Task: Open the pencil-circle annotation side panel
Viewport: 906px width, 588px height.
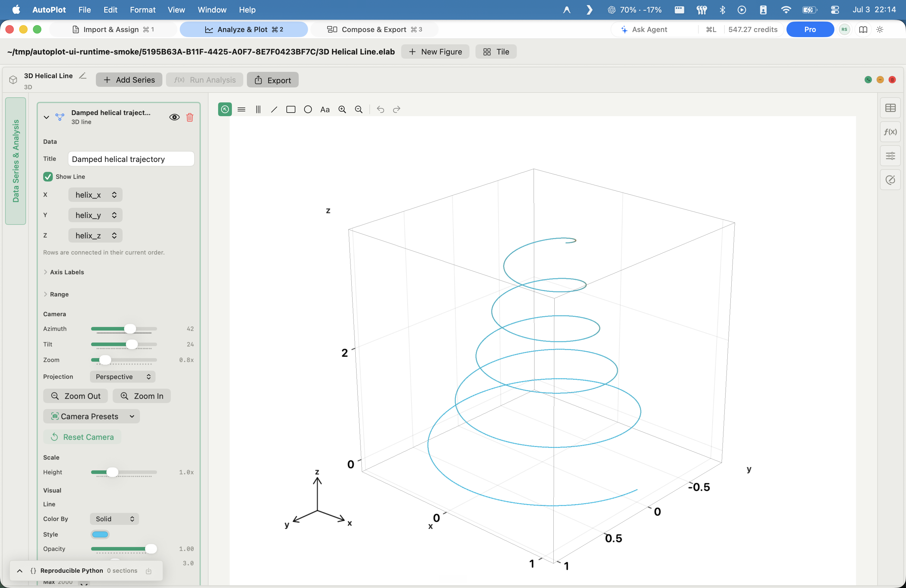Action: tap(890, 180)
